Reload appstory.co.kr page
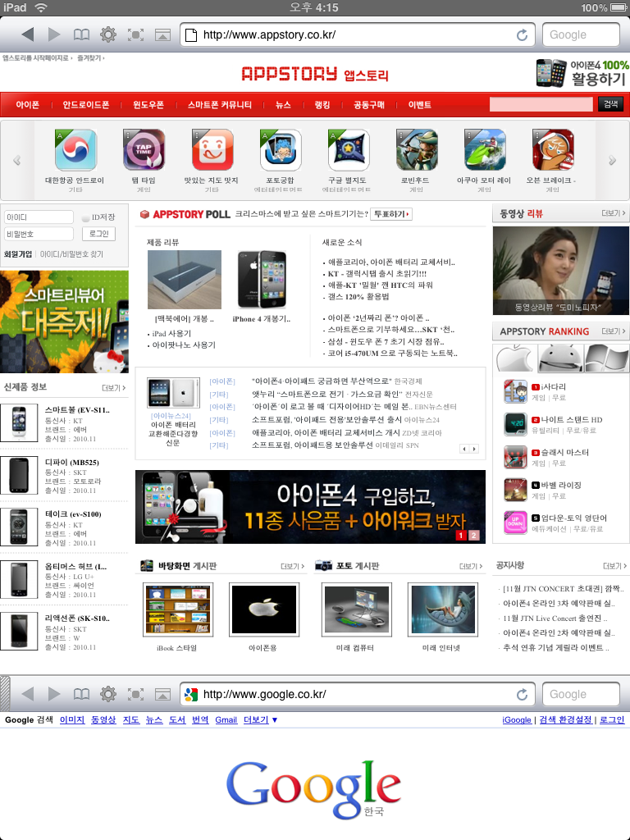 pos(522,34)
